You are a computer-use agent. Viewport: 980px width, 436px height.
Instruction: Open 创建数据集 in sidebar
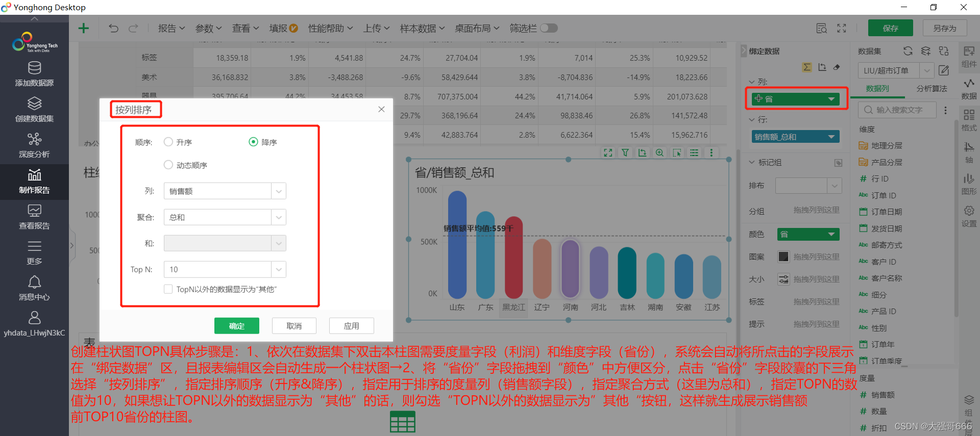coord(34,110)
